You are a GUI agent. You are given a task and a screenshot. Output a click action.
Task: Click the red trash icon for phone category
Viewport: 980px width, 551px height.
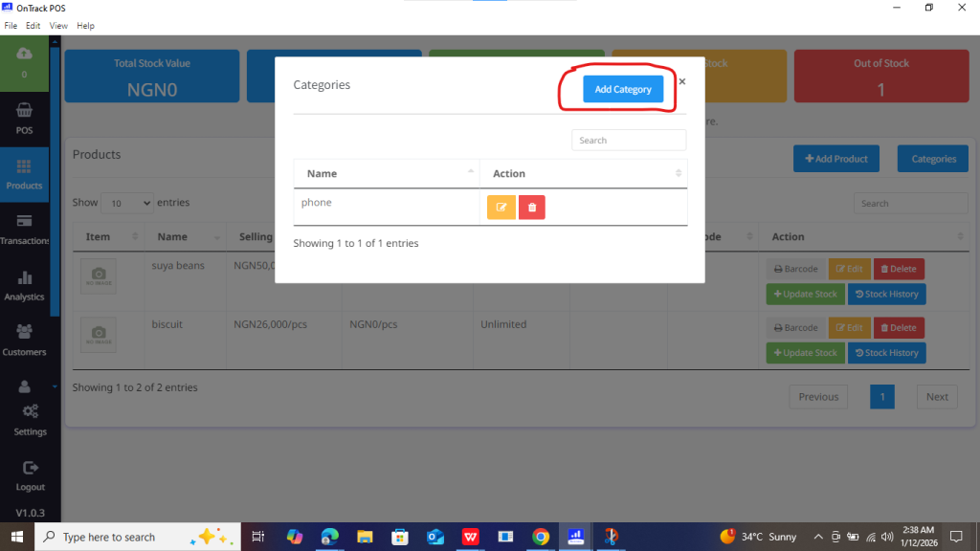tap(532, 208)
